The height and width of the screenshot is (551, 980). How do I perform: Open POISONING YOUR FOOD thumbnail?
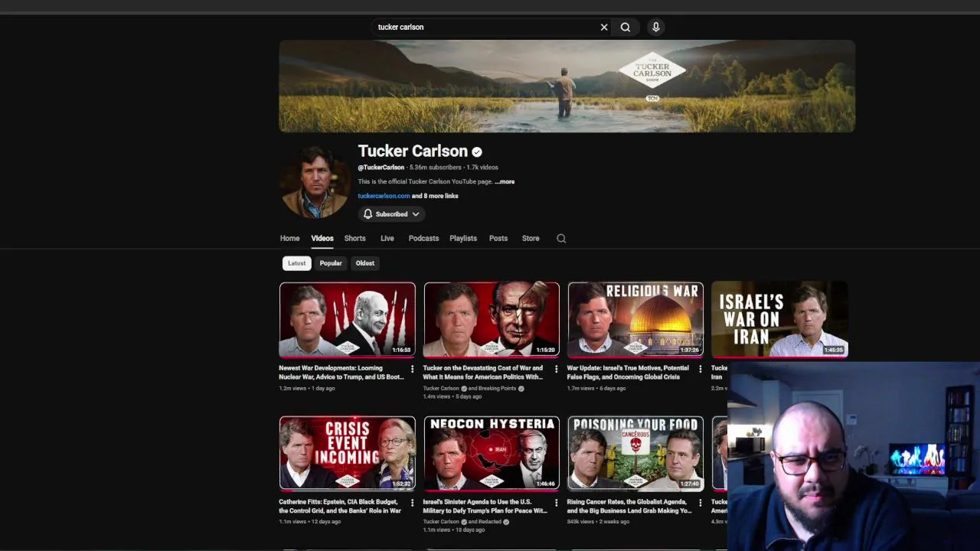(635, 453)
